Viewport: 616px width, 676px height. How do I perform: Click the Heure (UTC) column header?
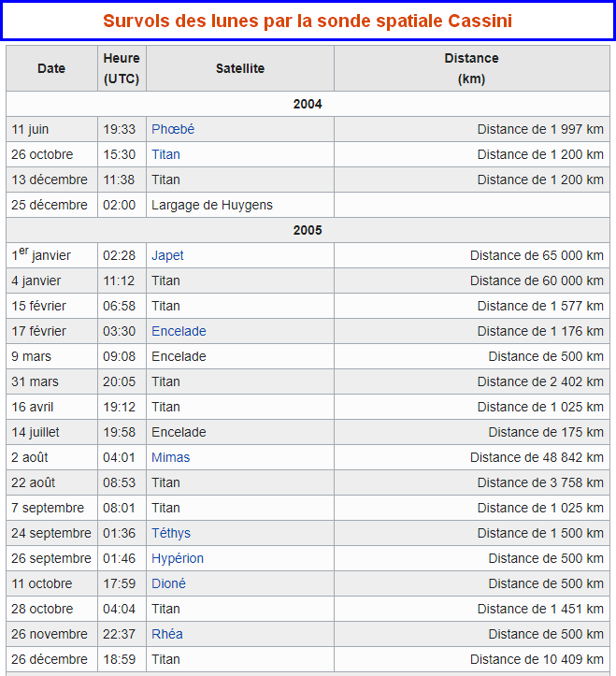(122, 68)
